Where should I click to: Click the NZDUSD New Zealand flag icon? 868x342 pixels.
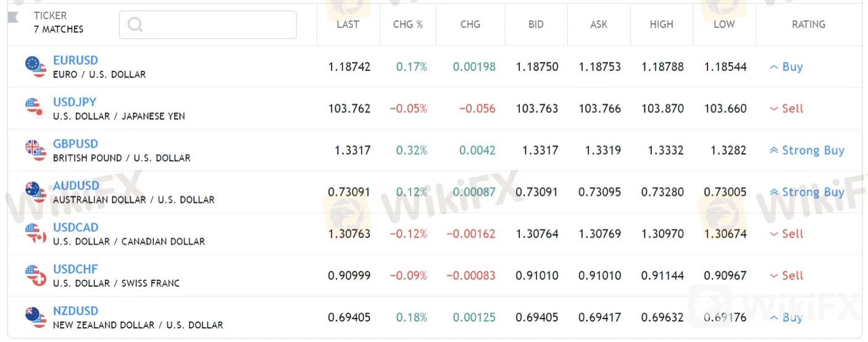pos(36,317)
